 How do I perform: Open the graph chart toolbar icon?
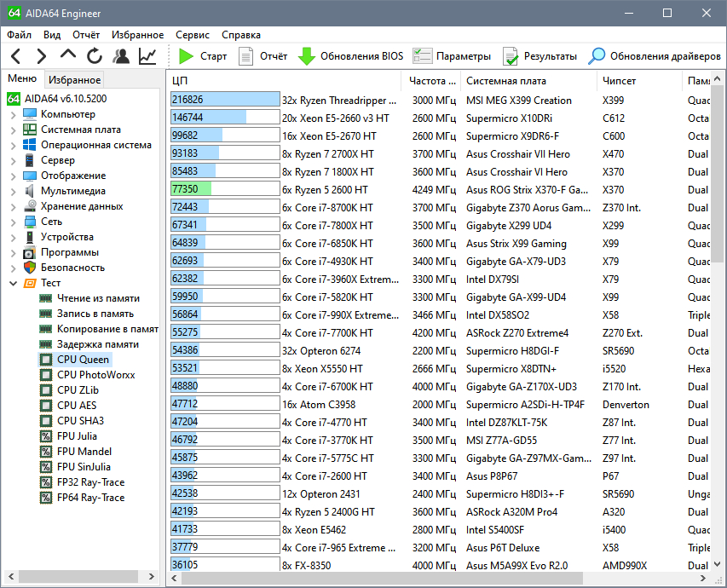pos(147,56)
